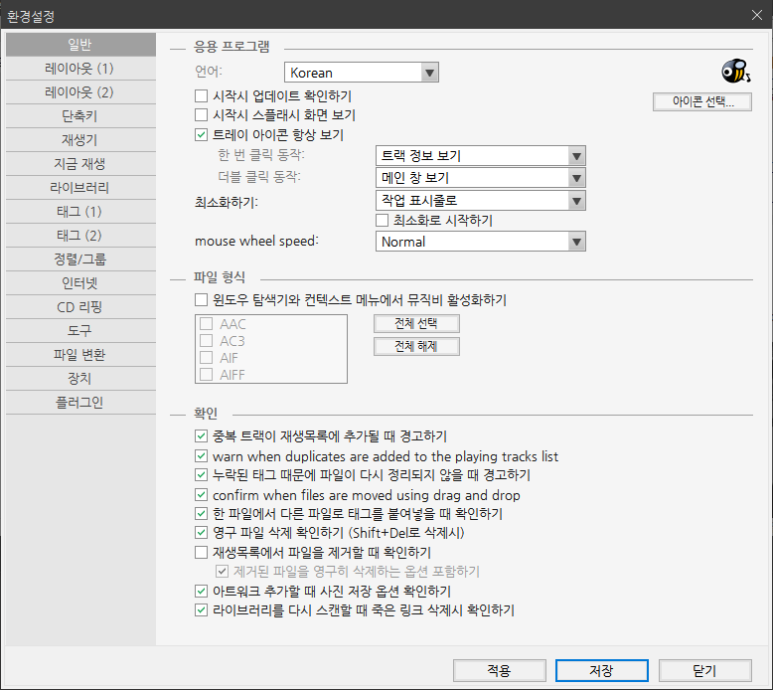773x690 pixels.
Task: Open the 재생기 settings tab
Action: pyautogui.click(x=80, y=140)
